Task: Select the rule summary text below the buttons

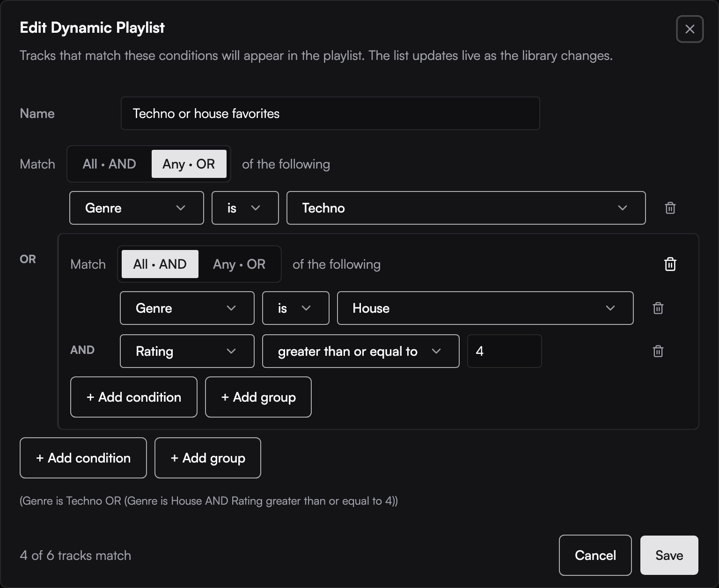Action: pyautogui.click(x=209, y=501)
